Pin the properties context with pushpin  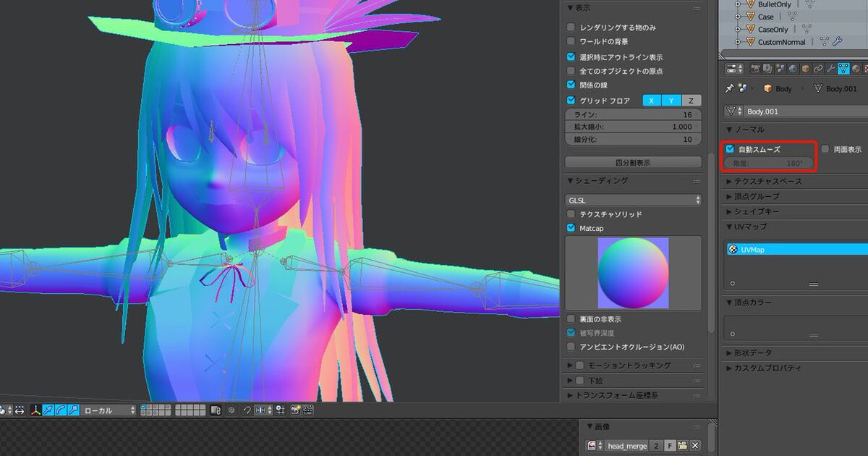coord(729,88)
